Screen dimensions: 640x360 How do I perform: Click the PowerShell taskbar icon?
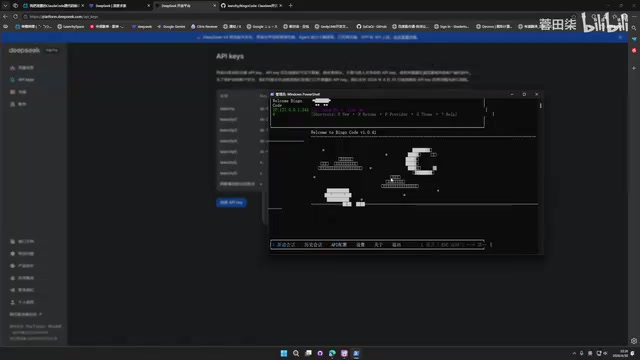[x=356, y=353]
